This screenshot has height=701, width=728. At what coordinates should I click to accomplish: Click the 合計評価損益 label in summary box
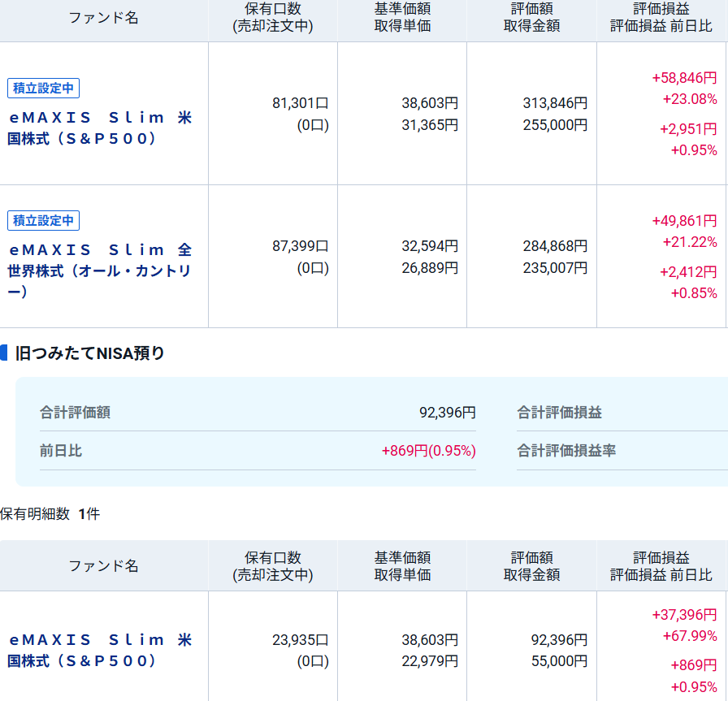coord(559,413)
